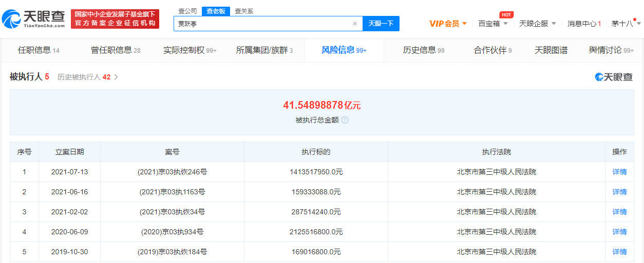The width and height of the screenshot is (644, 263).
Task: Open the 国家中小企业发展子基金 red banner
Action: click(x=115, y=19)
